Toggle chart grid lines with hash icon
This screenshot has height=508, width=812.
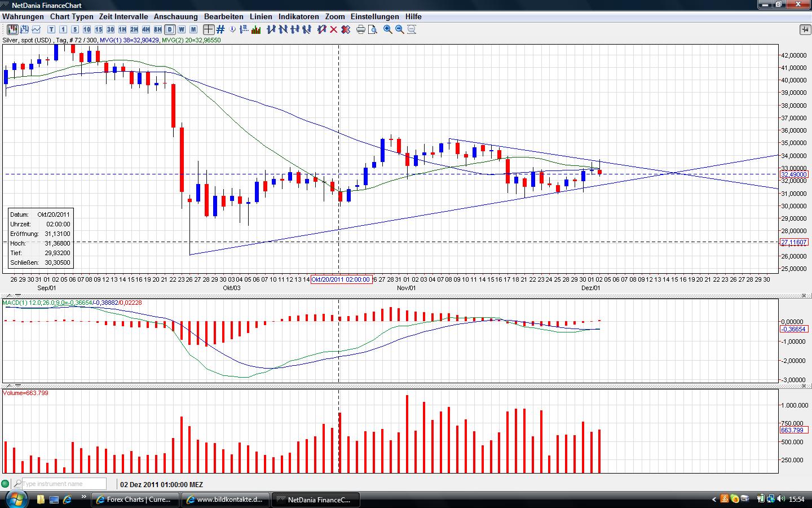[220, 29]
